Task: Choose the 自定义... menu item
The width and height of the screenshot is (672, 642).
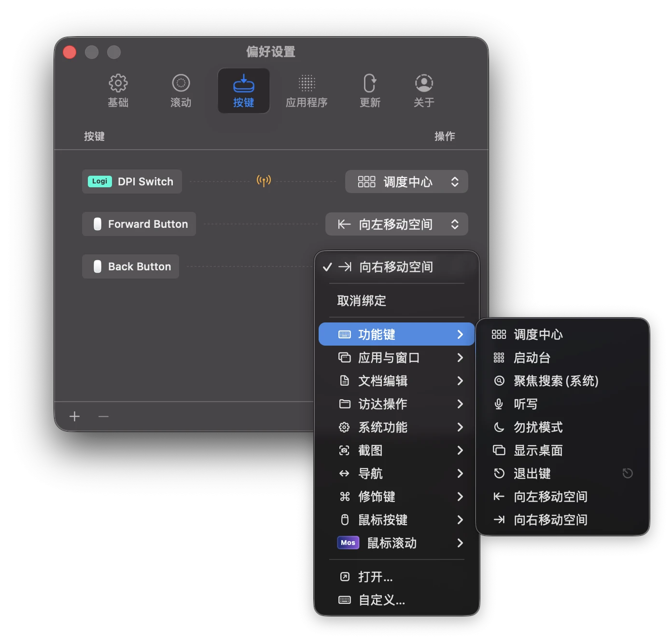Action: (x=397, y=600)
